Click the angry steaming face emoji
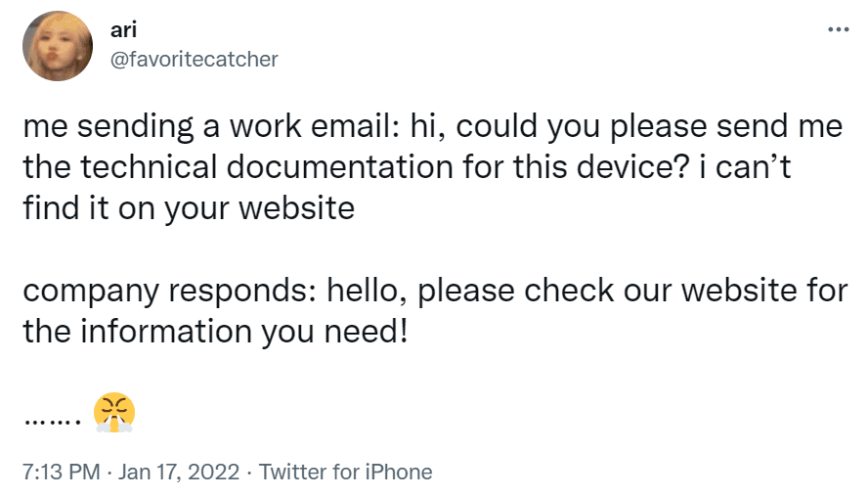Screen dimensions: 868x497 pos(114,412)
